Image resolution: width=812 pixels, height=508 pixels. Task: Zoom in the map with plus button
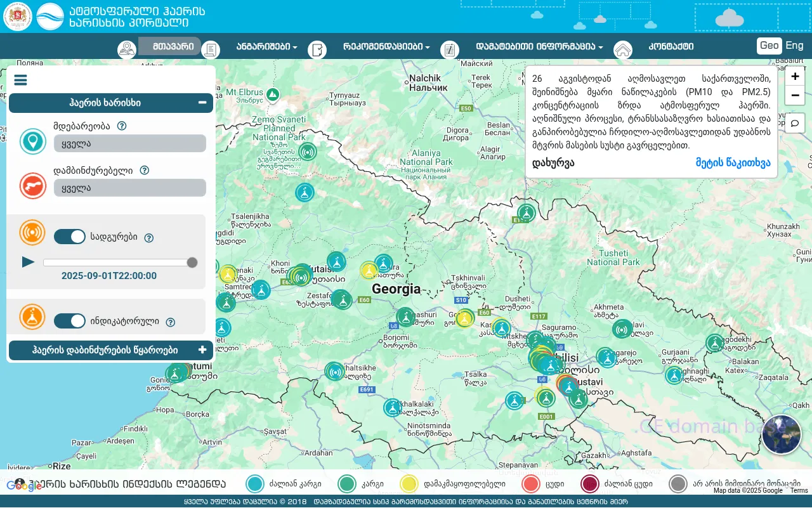(795, 76)
